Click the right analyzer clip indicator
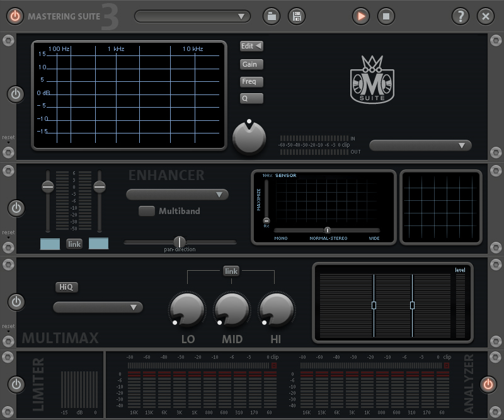Viewport: 504px width, 420px height. tap(447, 366)
